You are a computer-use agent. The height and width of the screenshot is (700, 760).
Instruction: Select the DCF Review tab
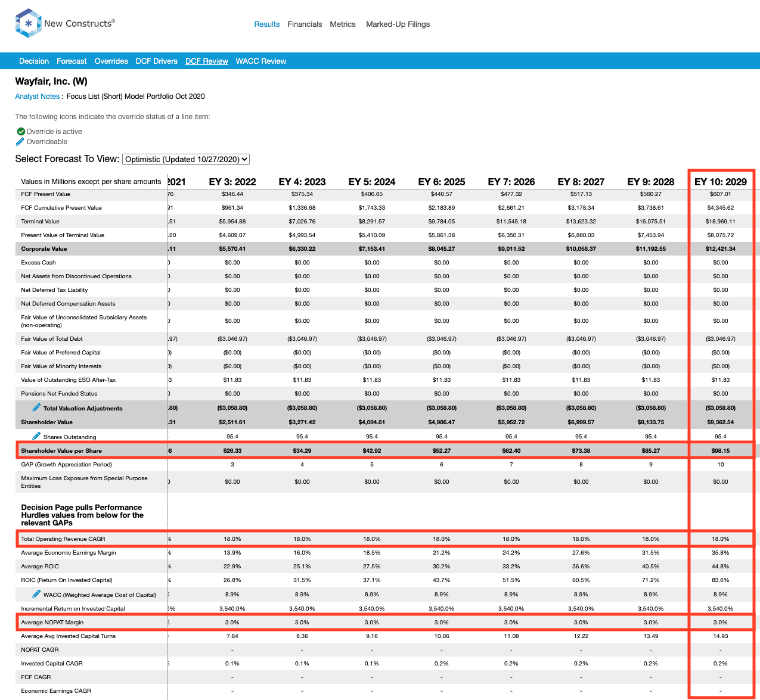pos(207,61)
